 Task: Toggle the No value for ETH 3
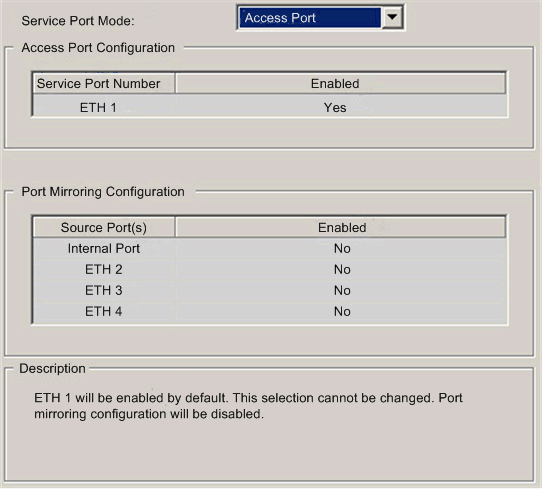coord(342,291)
